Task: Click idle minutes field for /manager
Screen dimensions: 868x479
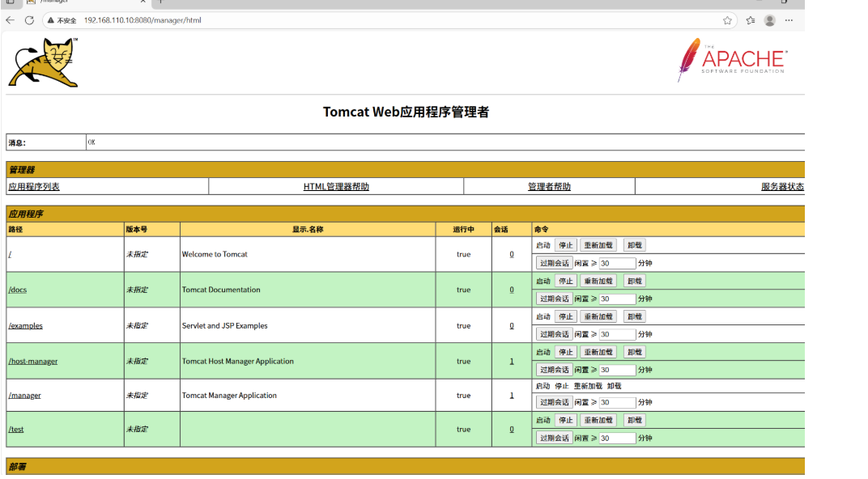Action: click(x=617, y=402)
